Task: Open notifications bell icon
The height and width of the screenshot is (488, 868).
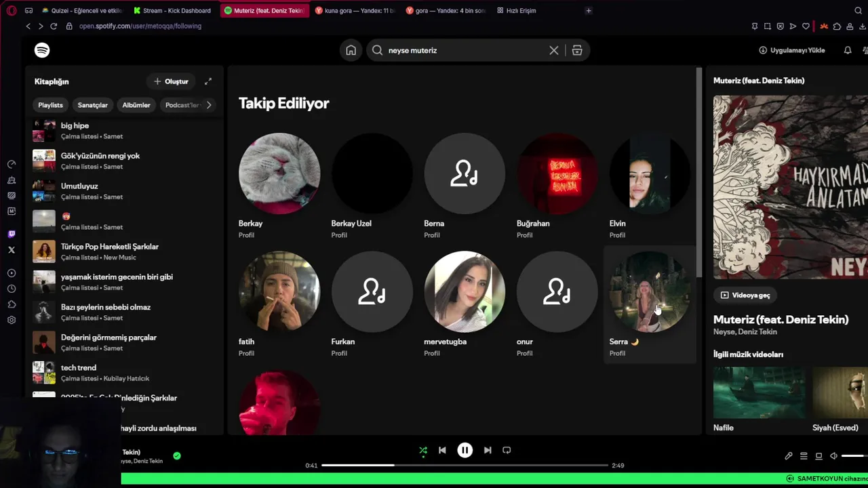Action: tap(848, 50)
